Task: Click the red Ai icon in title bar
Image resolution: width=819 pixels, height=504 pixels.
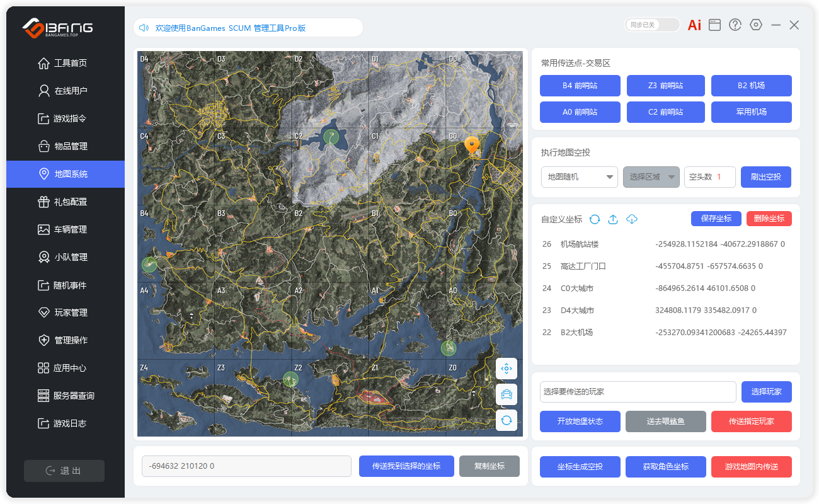Action: [694, 25]
